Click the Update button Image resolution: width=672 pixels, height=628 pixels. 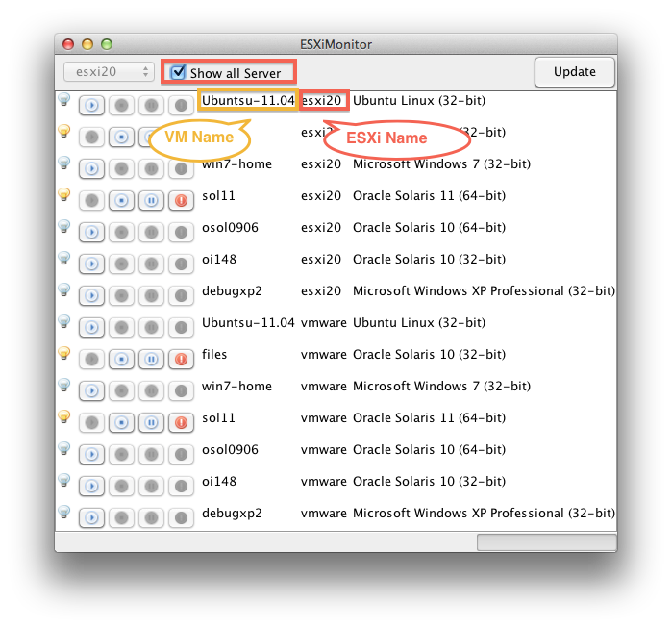click(x=574, y=71)
